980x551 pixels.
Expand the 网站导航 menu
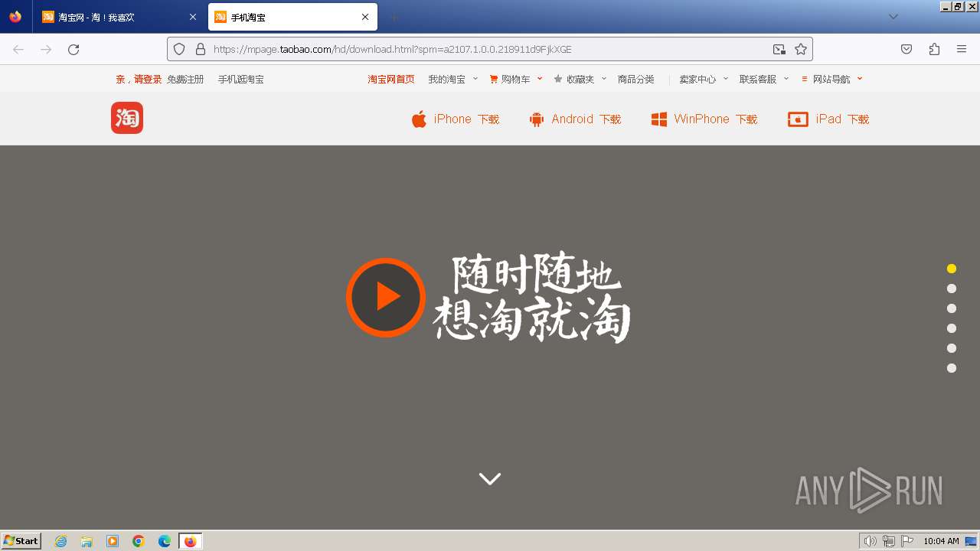[x=832, y=79]
